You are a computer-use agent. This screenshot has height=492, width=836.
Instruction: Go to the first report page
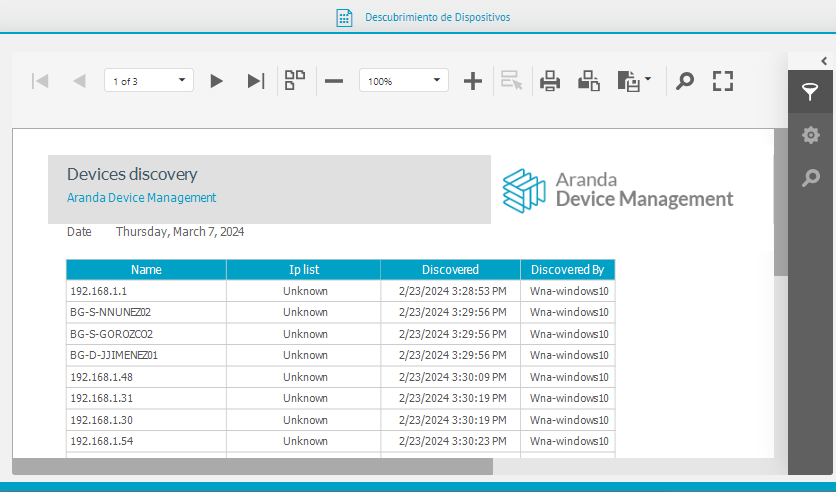pos(40,81)
